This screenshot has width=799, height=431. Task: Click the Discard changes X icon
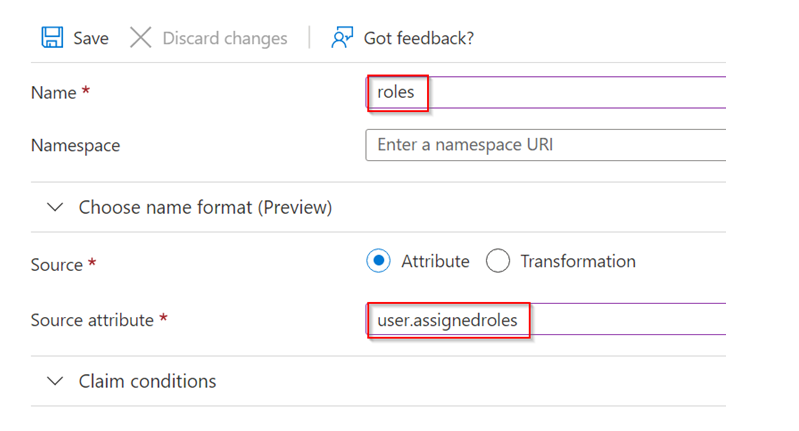[x=140, y=38]
